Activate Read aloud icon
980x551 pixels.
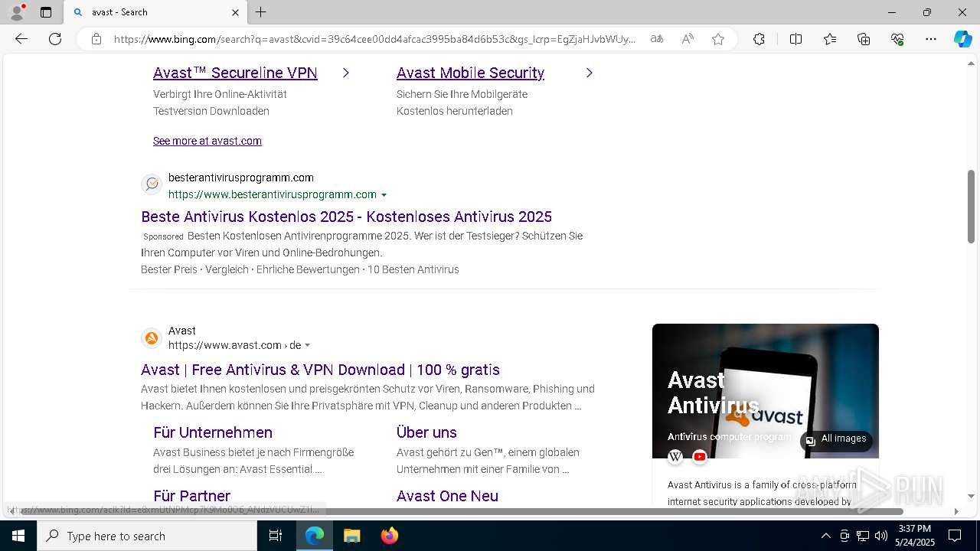tap(688, 39)
